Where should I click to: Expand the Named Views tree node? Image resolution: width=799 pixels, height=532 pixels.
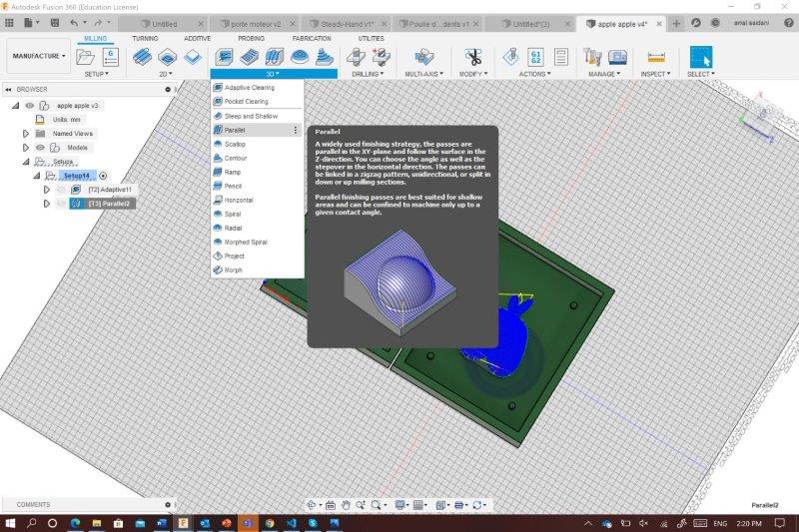point(26,134)
